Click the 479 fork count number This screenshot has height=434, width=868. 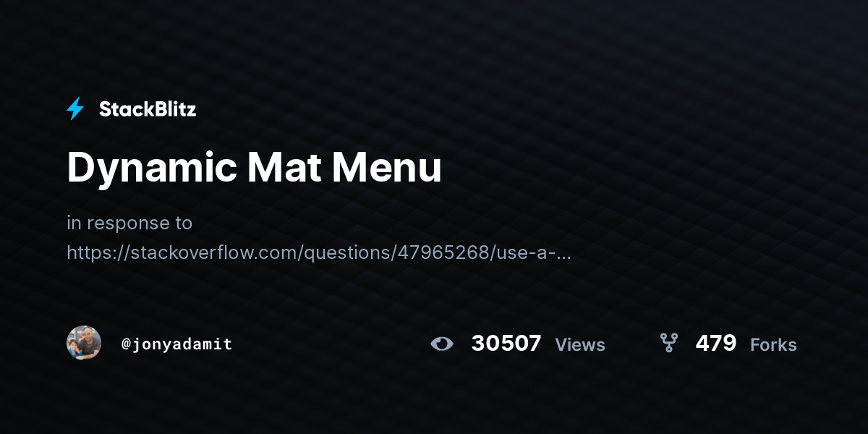point(716,343)
